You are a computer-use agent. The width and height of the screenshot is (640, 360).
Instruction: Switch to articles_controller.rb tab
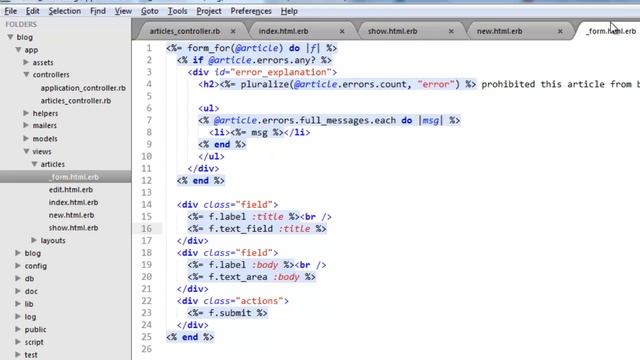click(185, 31)
